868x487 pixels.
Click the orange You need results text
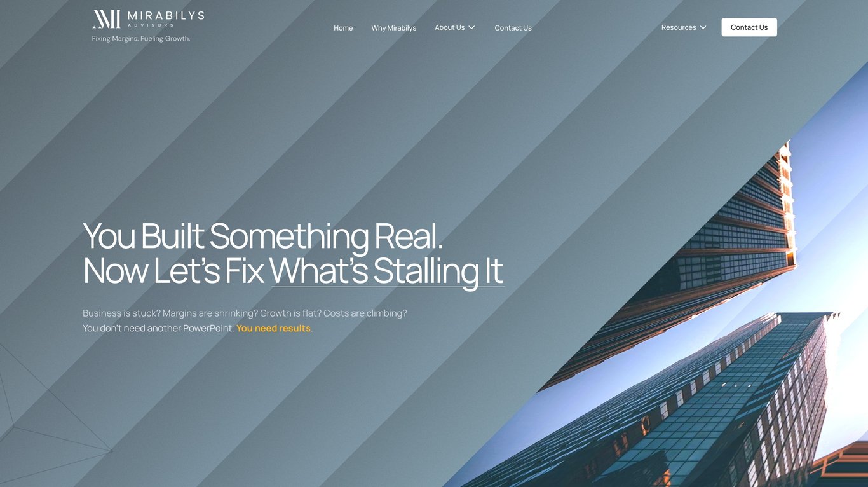(x=273, y=328)
